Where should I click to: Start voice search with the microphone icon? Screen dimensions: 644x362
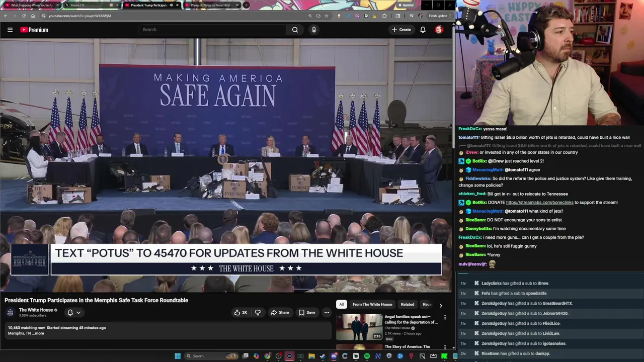point(314,30)
